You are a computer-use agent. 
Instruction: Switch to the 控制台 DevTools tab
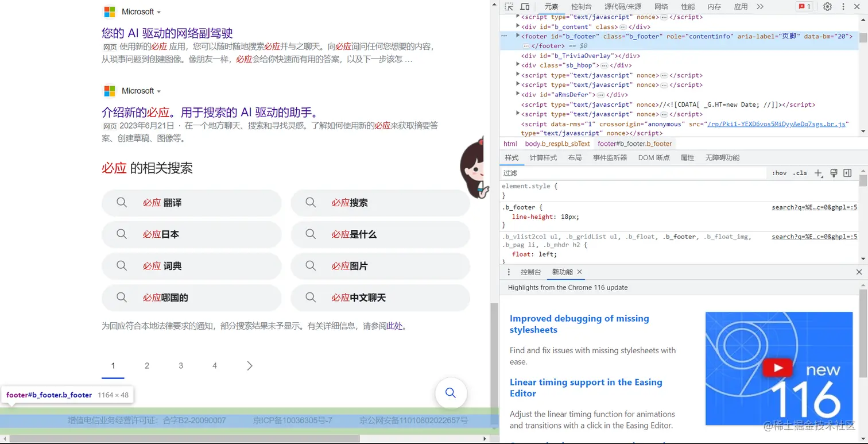581,7
